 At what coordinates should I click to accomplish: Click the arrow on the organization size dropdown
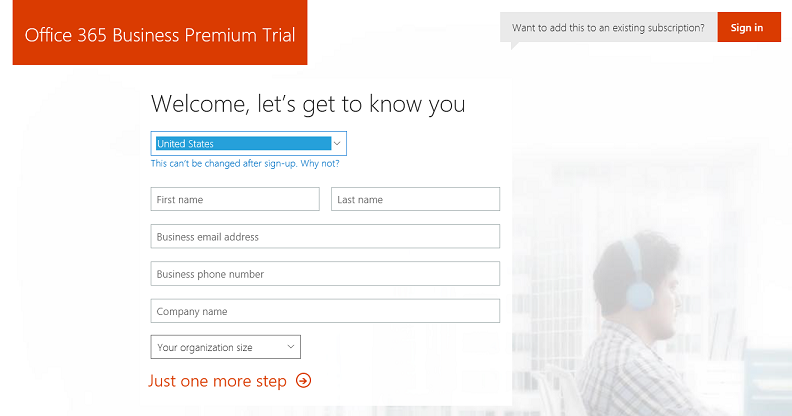tap(291, 347)
